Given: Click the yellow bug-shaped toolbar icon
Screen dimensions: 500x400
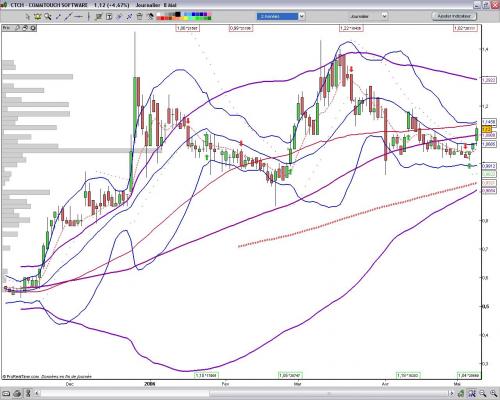Looking at the screenshot, I should click(37, 16).
